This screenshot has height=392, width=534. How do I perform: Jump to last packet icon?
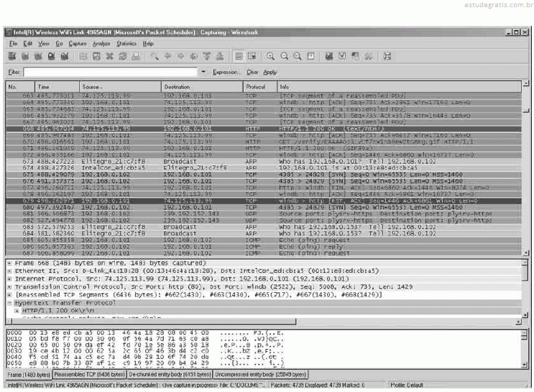point(220,57)
